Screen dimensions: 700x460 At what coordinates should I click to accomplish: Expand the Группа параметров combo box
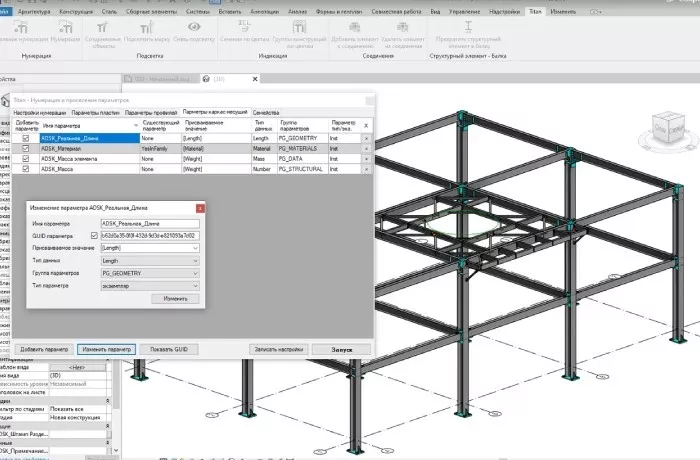(150, 272)
